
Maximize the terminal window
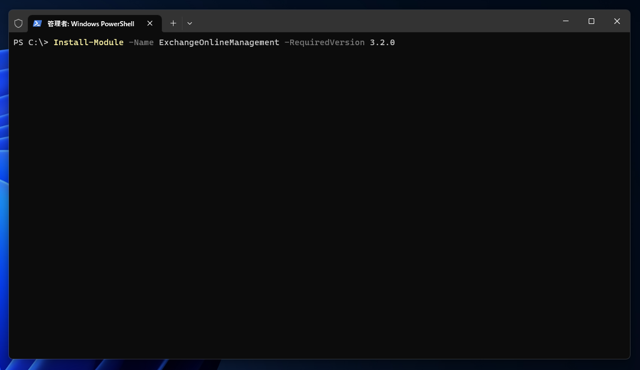point(591,21)
